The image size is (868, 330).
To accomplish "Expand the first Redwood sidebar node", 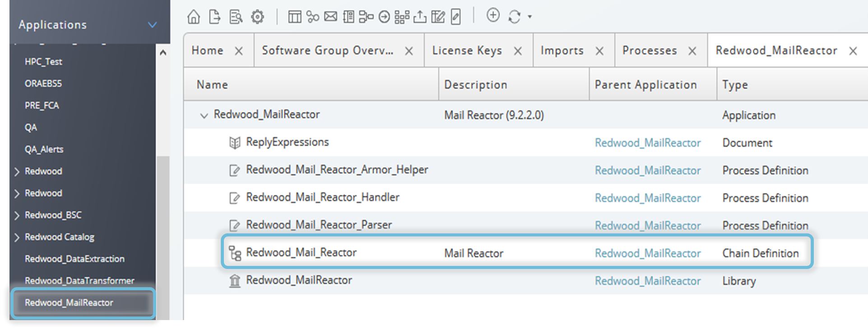I will pos(17,172).
